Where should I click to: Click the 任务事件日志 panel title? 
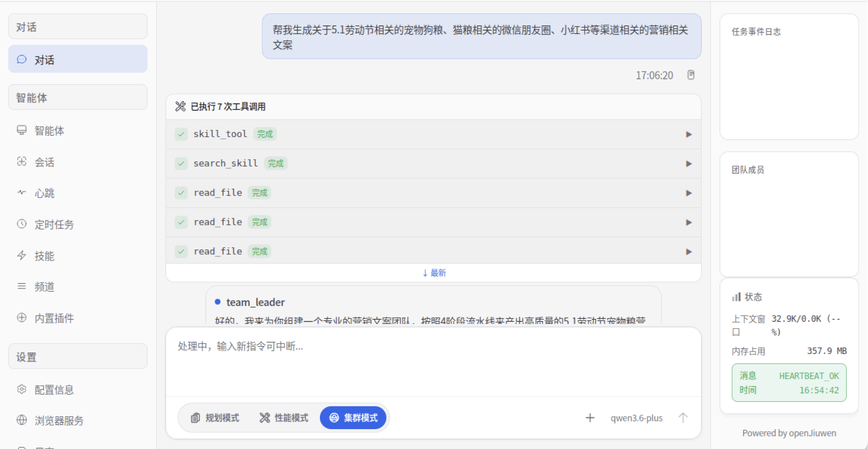click(x=756, y=31)
